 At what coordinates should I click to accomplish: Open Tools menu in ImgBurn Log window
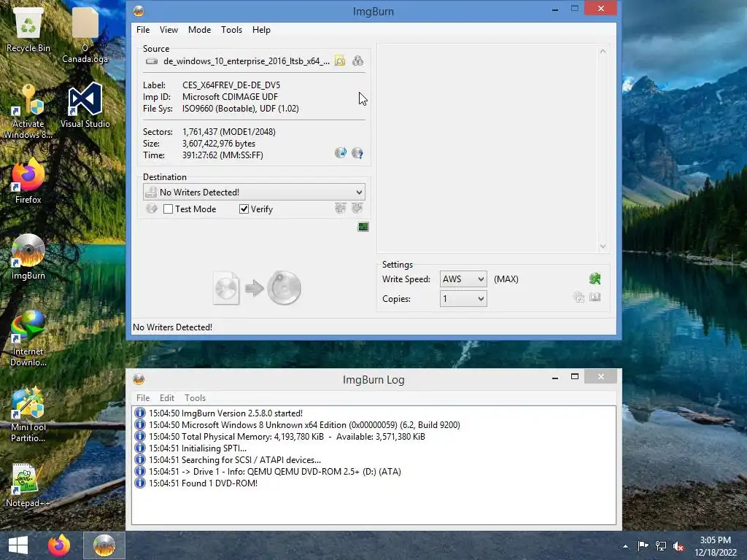point(195,397)
